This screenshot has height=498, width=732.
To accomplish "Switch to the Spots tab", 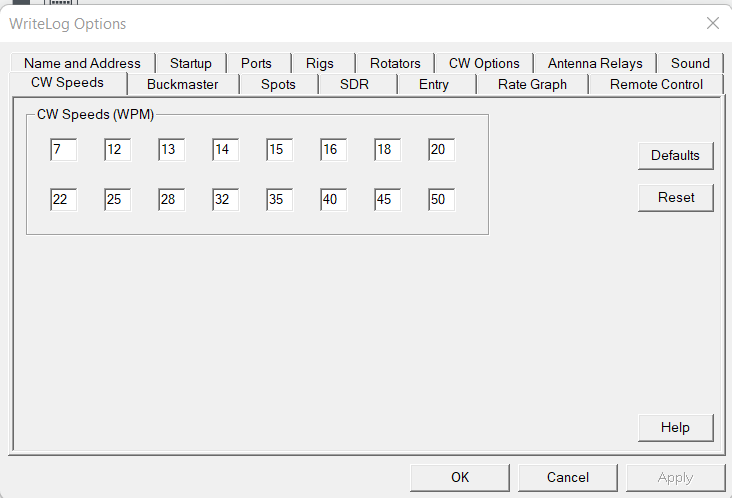I will (278, 84).
